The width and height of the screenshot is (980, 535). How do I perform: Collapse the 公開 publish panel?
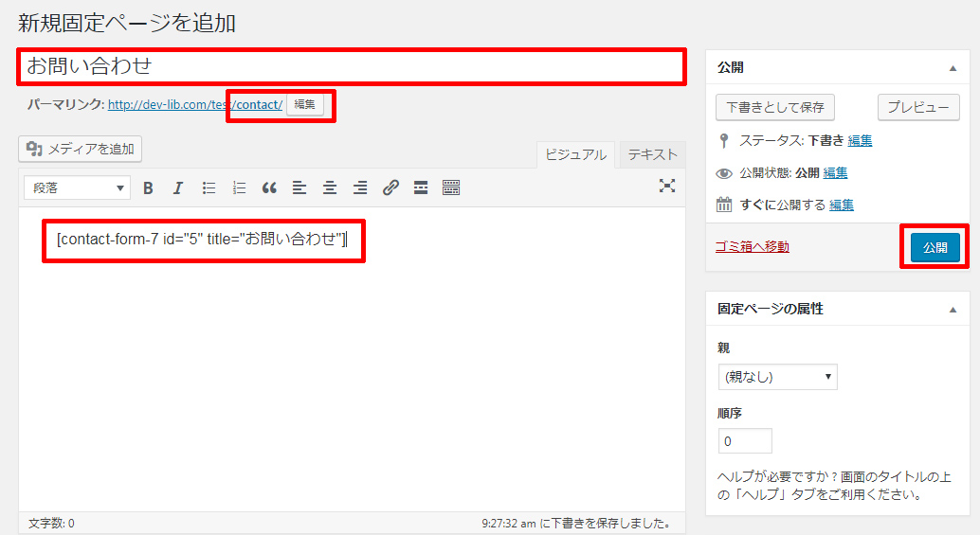click(x=953, y=68)
